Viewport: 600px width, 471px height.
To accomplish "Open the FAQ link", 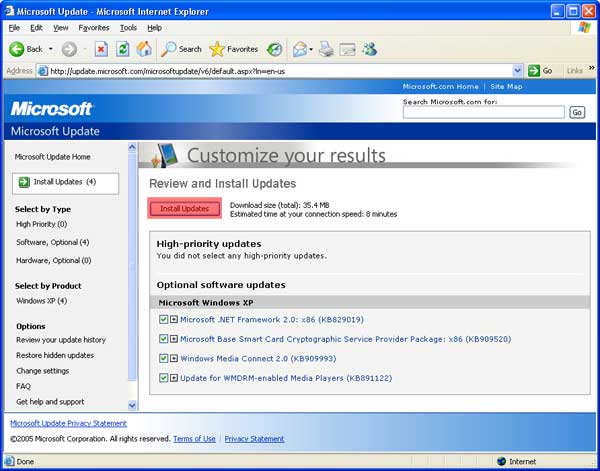I will coord(23,386).
